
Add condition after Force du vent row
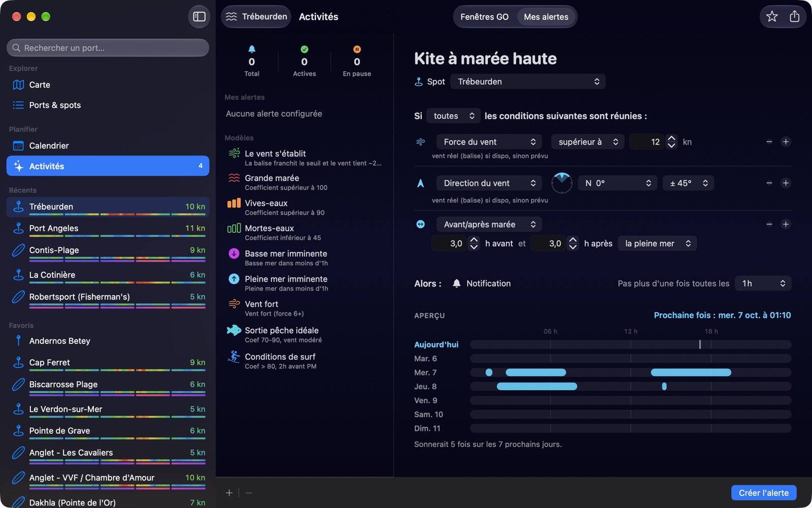(x=786, y=142)
